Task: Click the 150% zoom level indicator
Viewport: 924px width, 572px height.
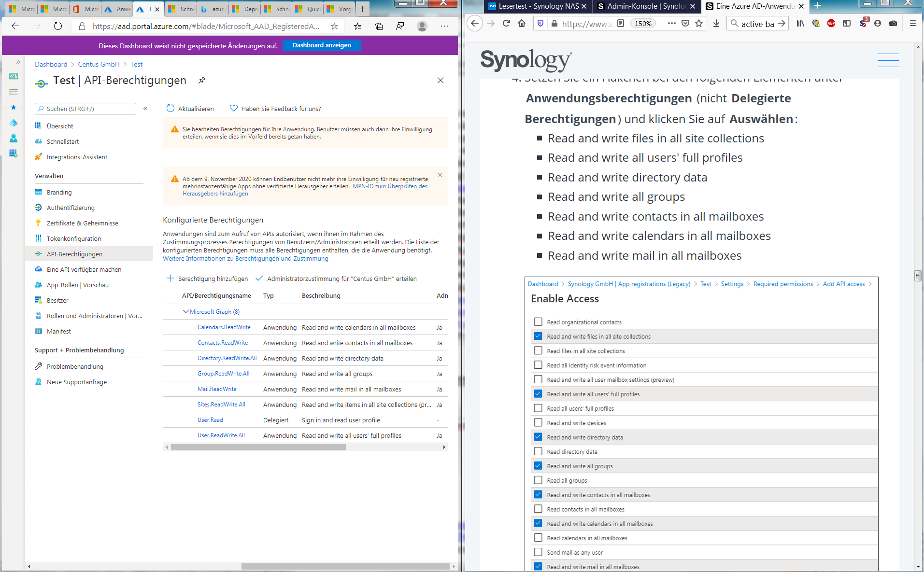Action: 643,23
